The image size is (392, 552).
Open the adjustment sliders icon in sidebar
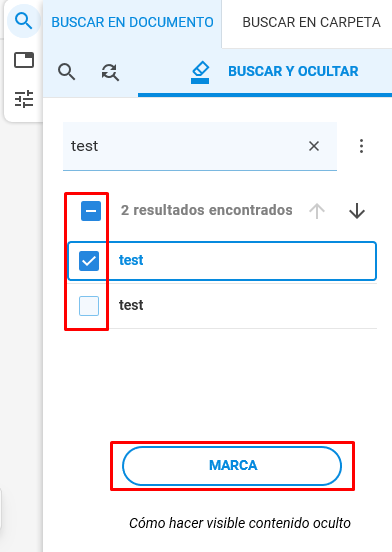click(x=24, y=99)
